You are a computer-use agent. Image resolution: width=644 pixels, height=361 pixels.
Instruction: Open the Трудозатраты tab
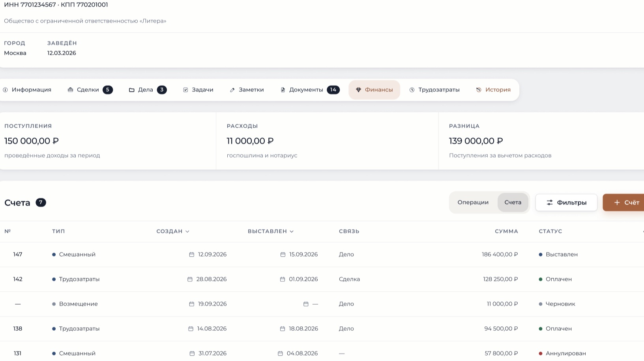(434, 90)
